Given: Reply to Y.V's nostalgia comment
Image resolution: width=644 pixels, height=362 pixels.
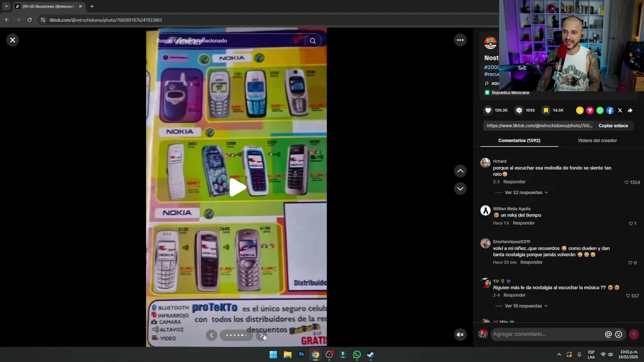Looking at the screenshot, I should coord(514,295).
